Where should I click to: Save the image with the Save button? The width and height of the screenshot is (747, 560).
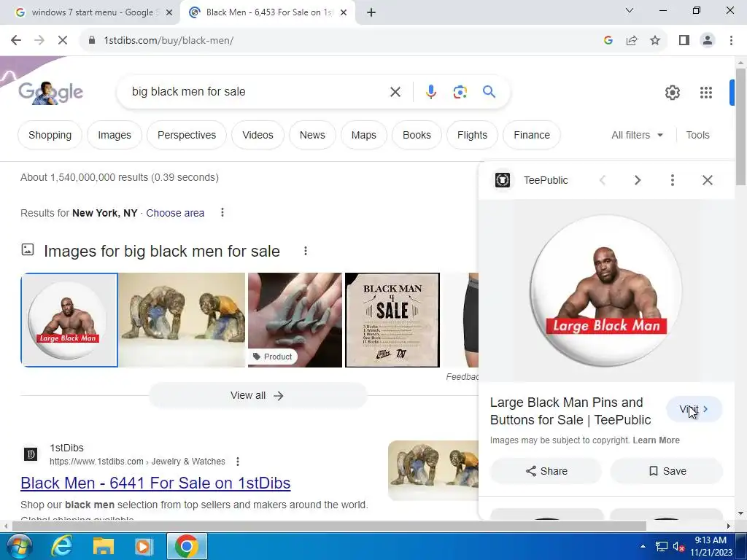667,471
